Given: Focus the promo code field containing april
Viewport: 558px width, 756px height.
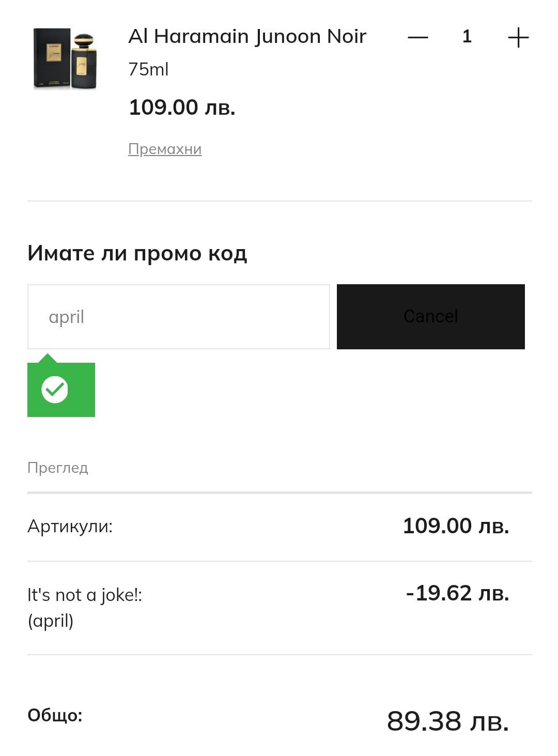Looking at the screenshot, I should [x=178, y=317].
